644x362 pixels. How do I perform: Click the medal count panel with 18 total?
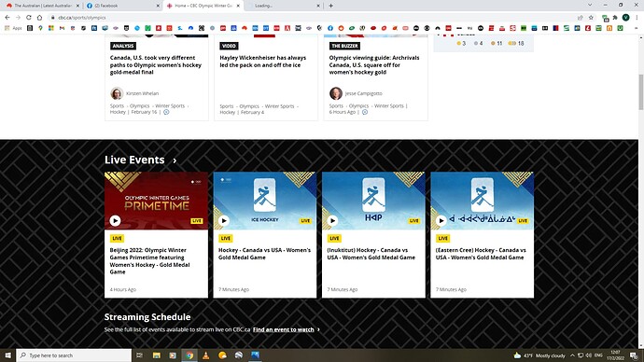point(483,43)
